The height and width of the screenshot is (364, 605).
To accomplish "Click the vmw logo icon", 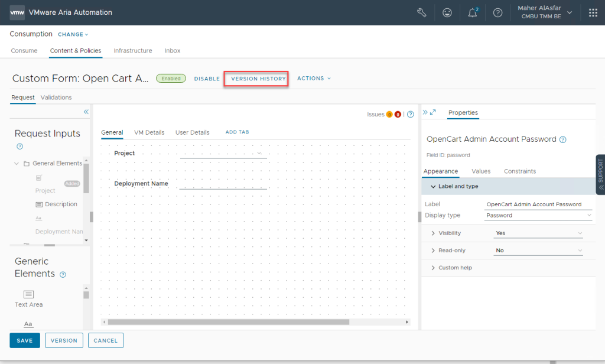I will click(x=17, y=12).
